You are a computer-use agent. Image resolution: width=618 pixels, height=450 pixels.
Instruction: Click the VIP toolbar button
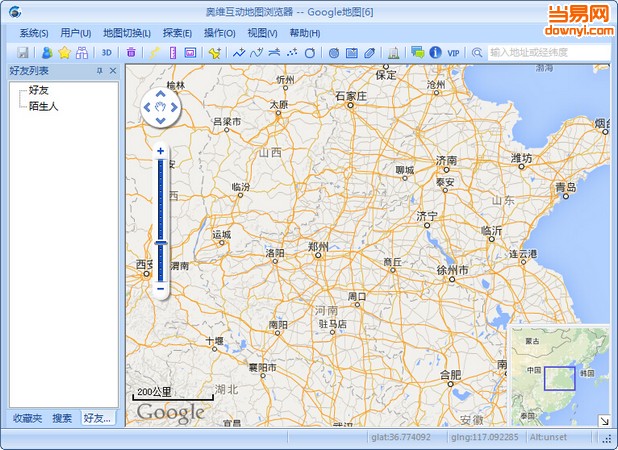[454, 52]
